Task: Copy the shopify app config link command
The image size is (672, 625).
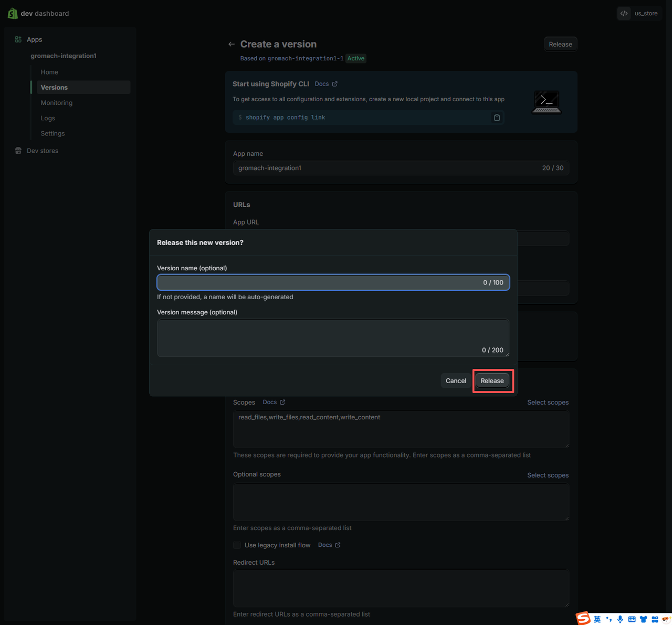Action: (x=497, y=118)
